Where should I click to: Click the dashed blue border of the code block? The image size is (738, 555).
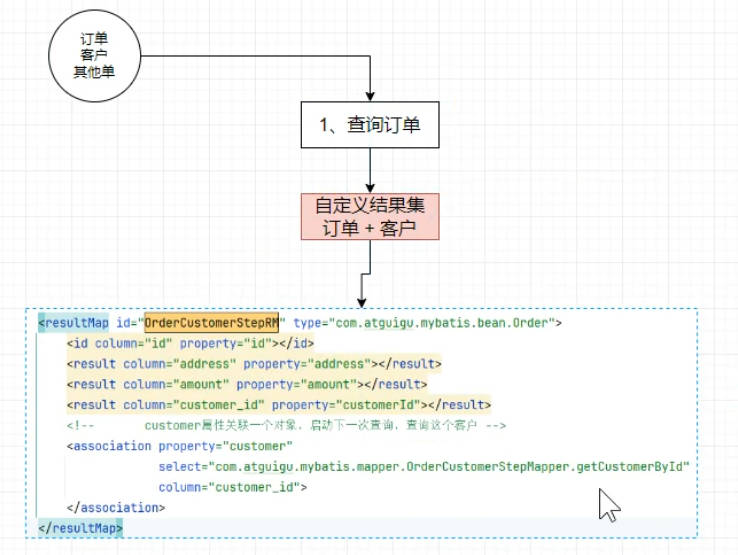tap(696, 420)
